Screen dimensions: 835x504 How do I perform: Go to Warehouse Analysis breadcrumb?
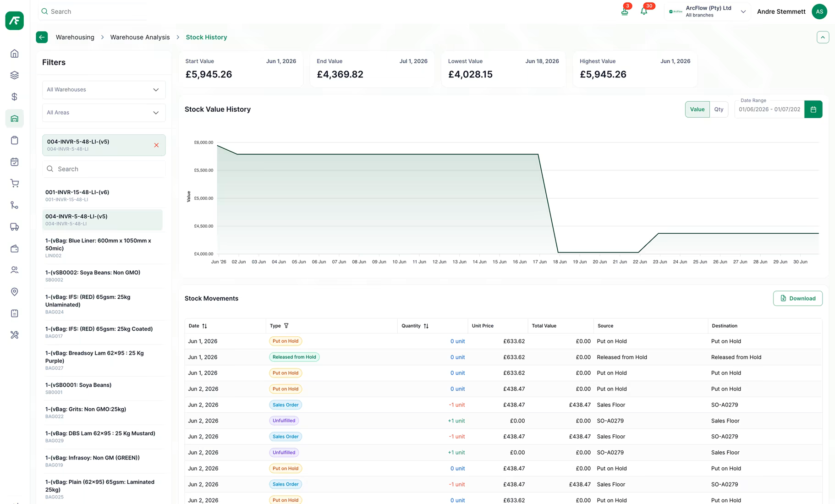[x=140, y=37]
